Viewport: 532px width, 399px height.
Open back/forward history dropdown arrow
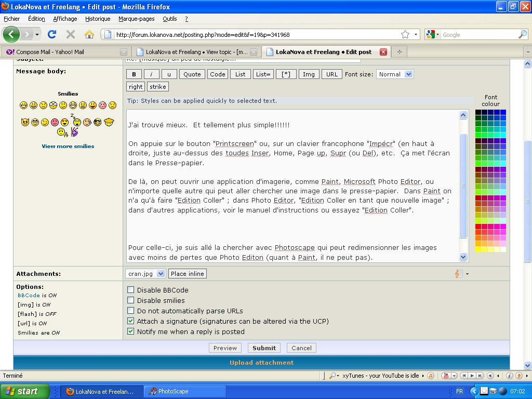click(37, 34)
